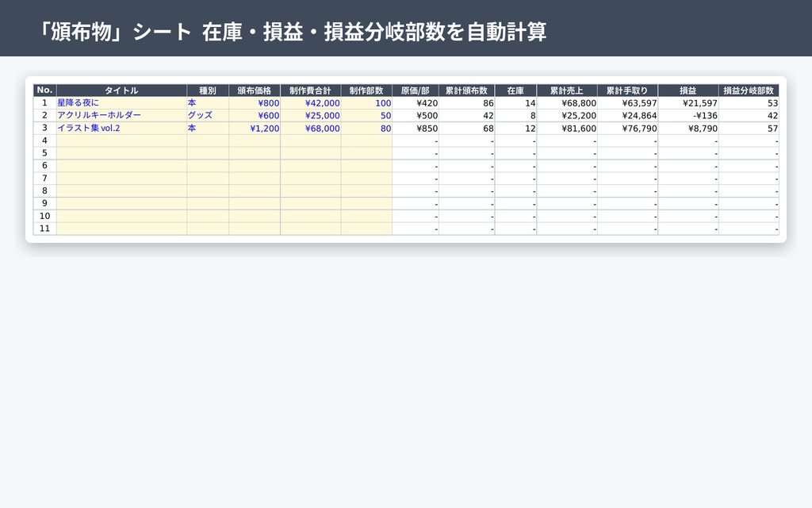Click the ¥1,200 頒布価格 cell
Screen dimensions: 812x508
click(x=255, y=128)
